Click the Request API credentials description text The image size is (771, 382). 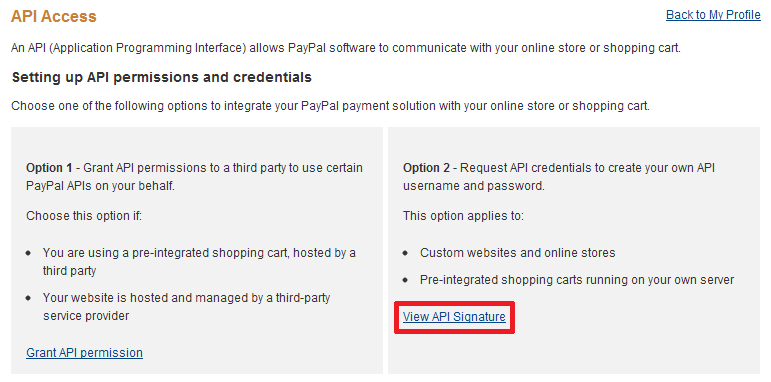[x=559, y=177]
